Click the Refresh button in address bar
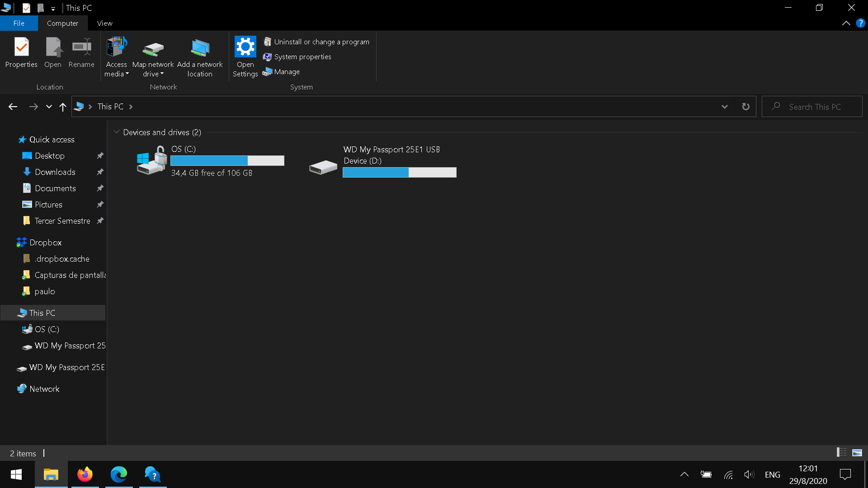This screenshot has width=868, height=488. coord(745,107)
